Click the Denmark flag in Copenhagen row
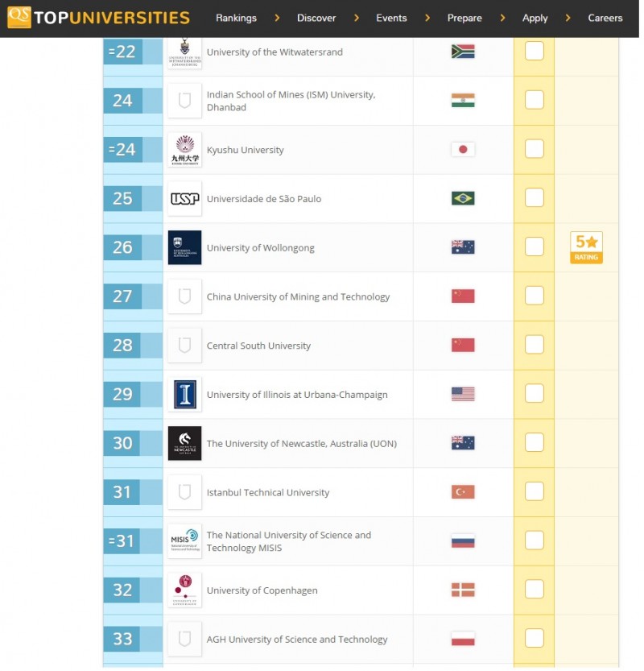This screenshot has height=671, width=644. [x=463, y=590]
